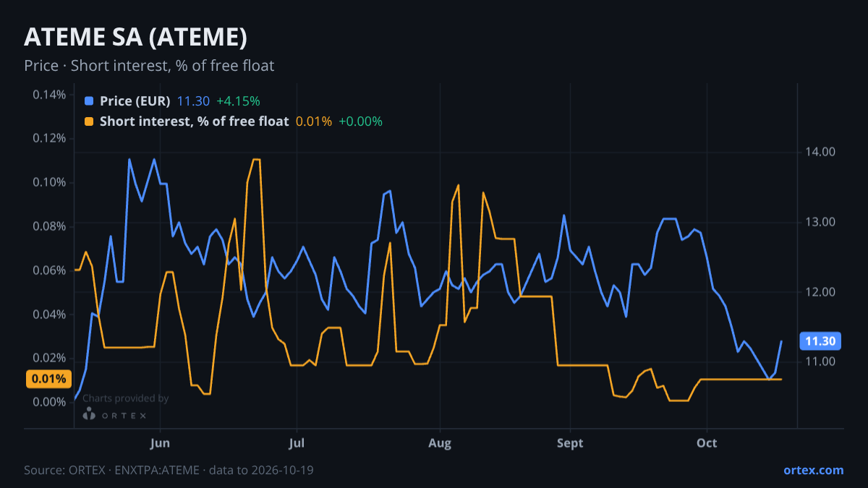Click the Aug x-axis label

coord(440,442)
